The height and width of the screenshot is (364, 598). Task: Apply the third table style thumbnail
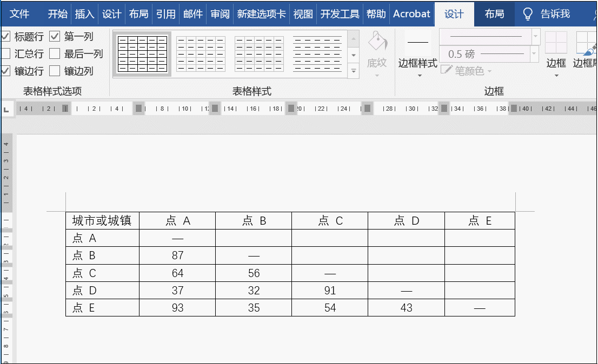tap(259, 53)
